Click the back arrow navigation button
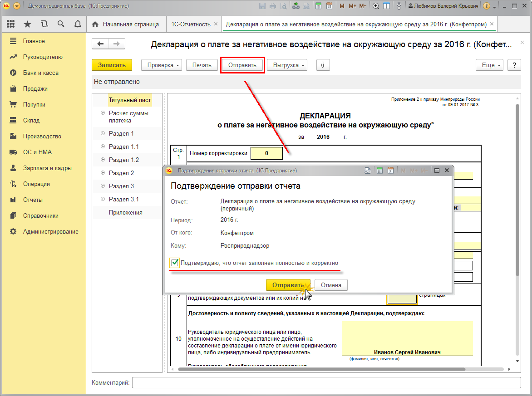 click(100, 44)
